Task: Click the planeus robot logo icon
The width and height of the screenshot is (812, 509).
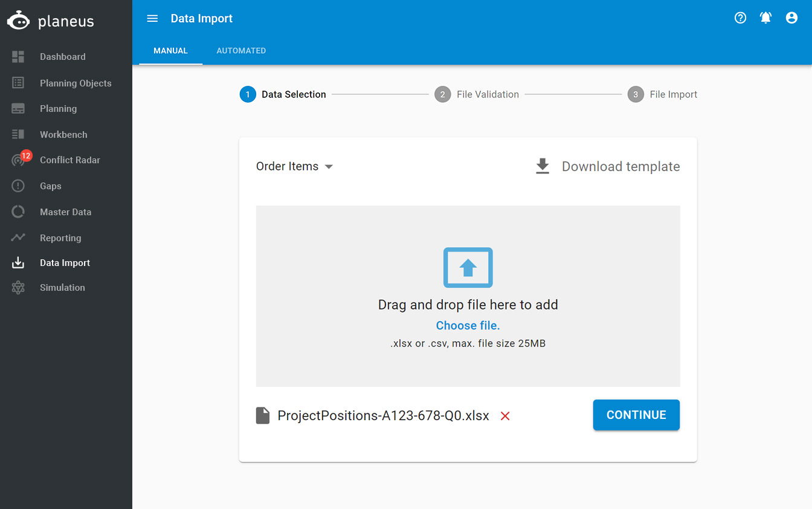Action: [x=18, y=20]
